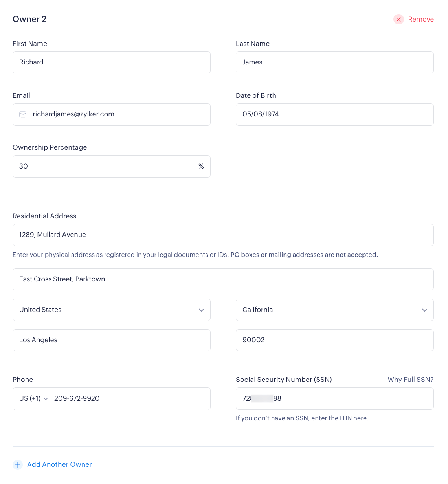Expand the California state dropdown
This screenshot has height=484, width=448.
334,310
